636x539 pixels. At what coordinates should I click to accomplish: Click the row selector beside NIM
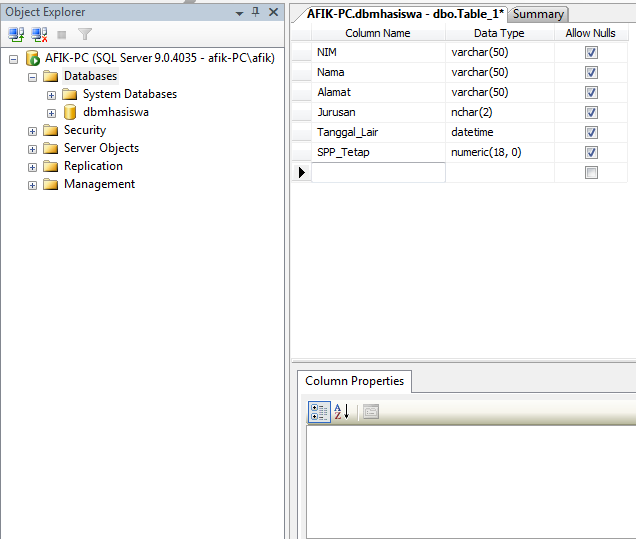click(x=302, y=52)
